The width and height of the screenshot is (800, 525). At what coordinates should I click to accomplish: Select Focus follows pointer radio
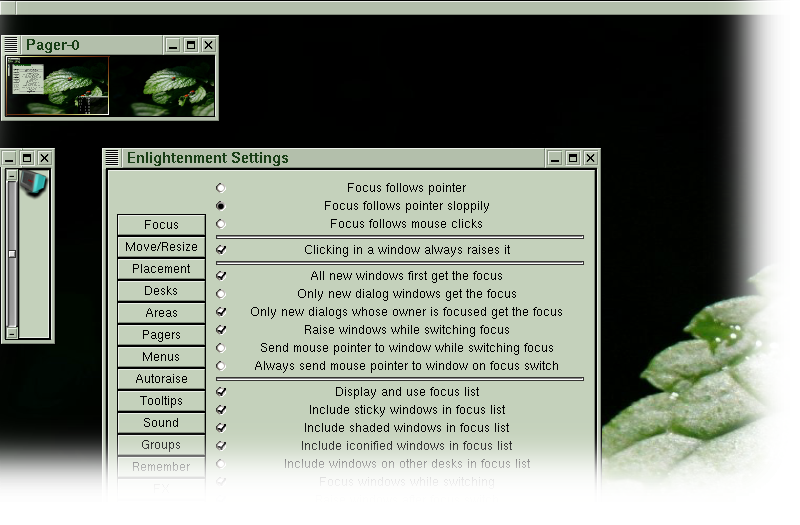(x=220, y=188)
